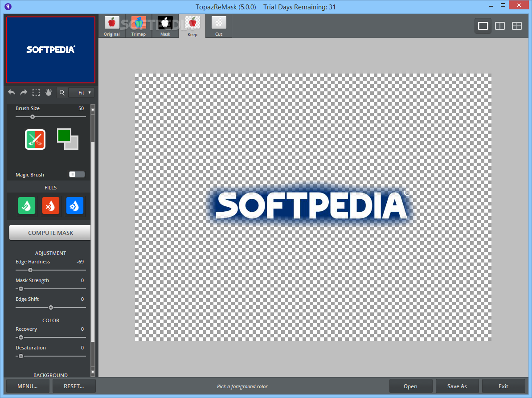This screenshot has height=398, width=532.
Task: Choose the single view layout icon
Action: 483,26
